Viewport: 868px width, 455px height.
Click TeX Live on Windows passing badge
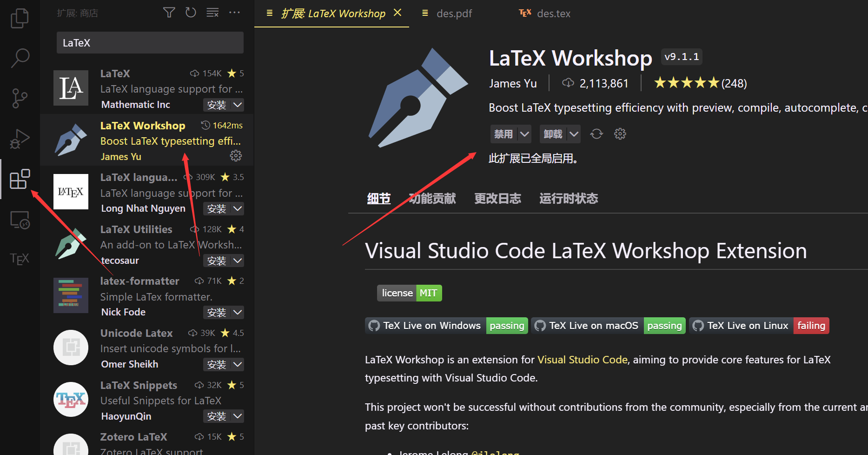tap(446, 326)
